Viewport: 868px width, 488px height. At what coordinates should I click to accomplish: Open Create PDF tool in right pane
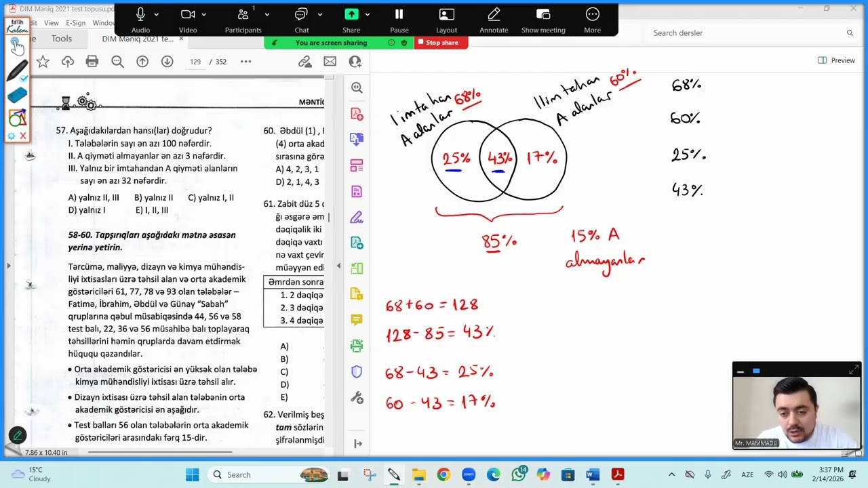(357, 114)
